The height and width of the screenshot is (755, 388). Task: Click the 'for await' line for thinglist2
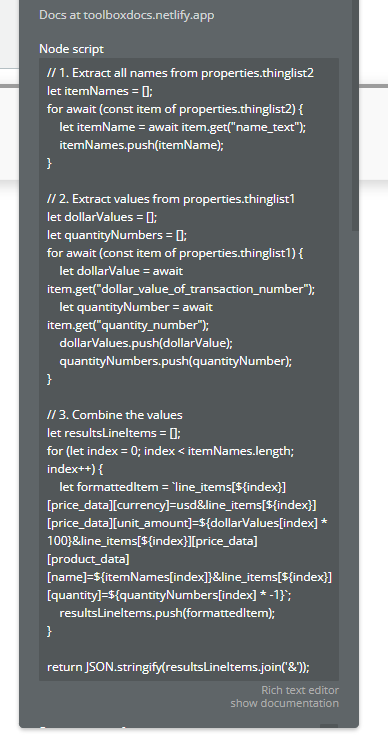click(175, 109)
